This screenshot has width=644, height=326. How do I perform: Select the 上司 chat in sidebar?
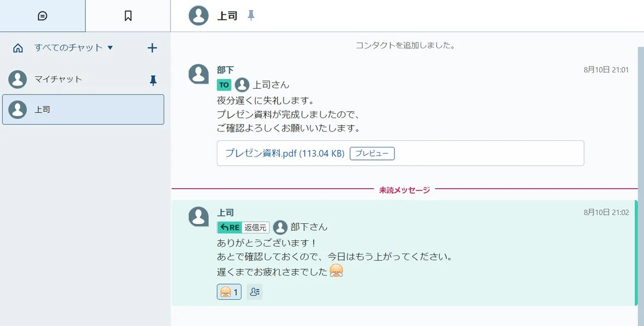tap(83, 109)
